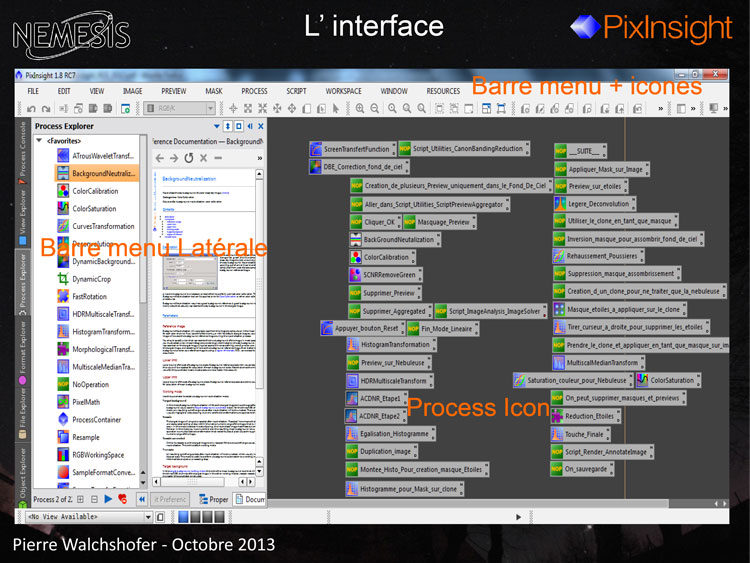Viewport: 750px width, 563px height.
Task: Open Process Explorer panel options arrow
Action: point(217,126)
